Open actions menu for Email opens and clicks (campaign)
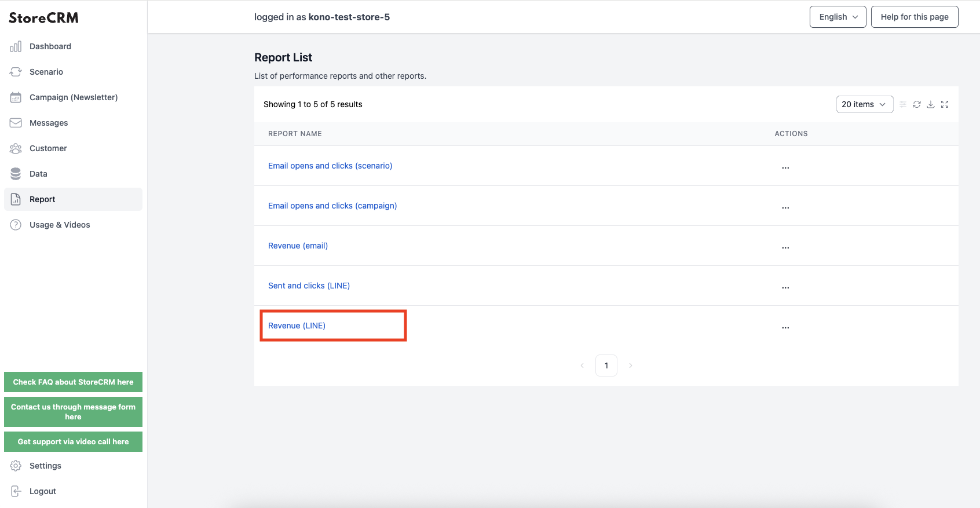 tap(785, 207)
